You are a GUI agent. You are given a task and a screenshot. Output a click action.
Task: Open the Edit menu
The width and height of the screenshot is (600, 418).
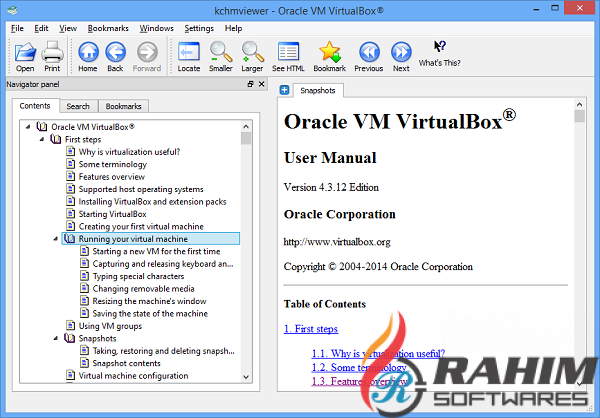coord(41,28)
